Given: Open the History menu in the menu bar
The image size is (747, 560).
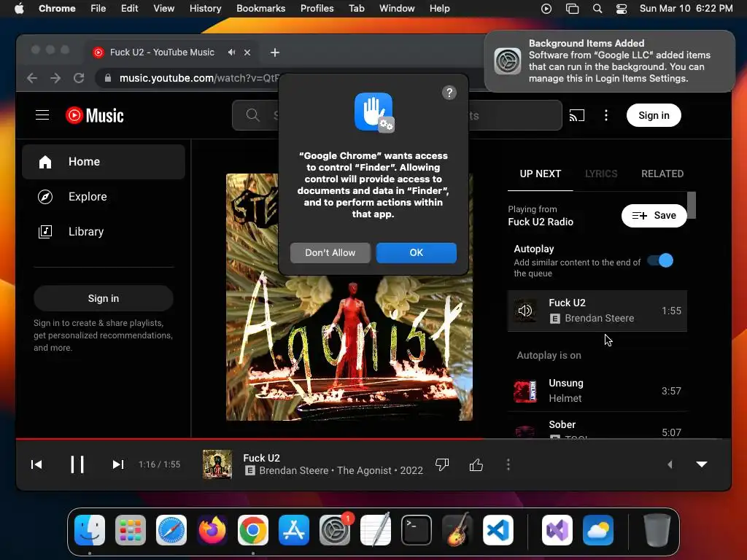Looking at the screenshot, I should click(x=205, y=9).
